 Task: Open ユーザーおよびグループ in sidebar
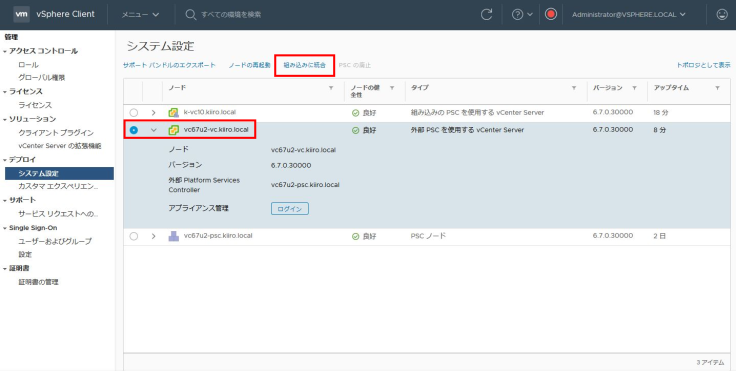tap(55, 241)
